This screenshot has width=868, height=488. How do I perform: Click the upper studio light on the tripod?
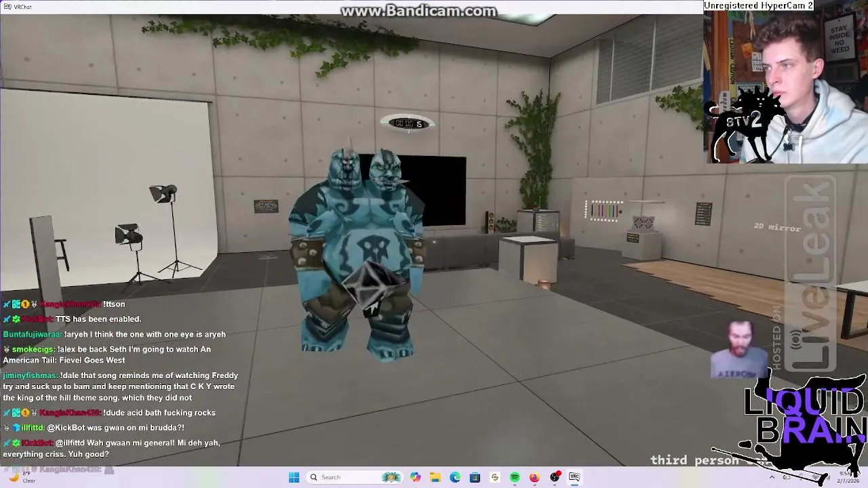[x=163, y=194]
